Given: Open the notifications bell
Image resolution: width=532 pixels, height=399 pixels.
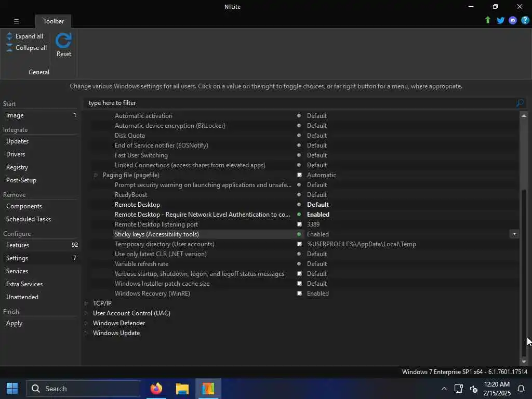Looking at the screenshot, I should (x=521, y=389).
